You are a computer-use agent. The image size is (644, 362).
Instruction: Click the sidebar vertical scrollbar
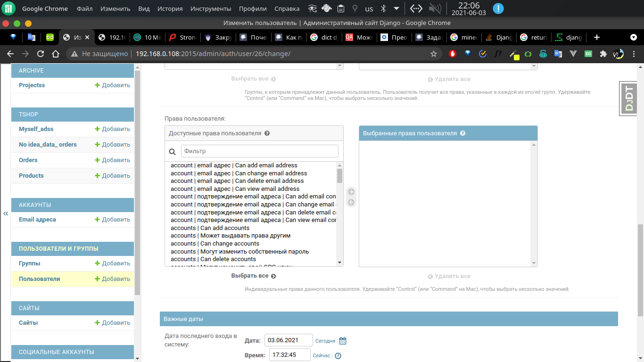(137, 183)
